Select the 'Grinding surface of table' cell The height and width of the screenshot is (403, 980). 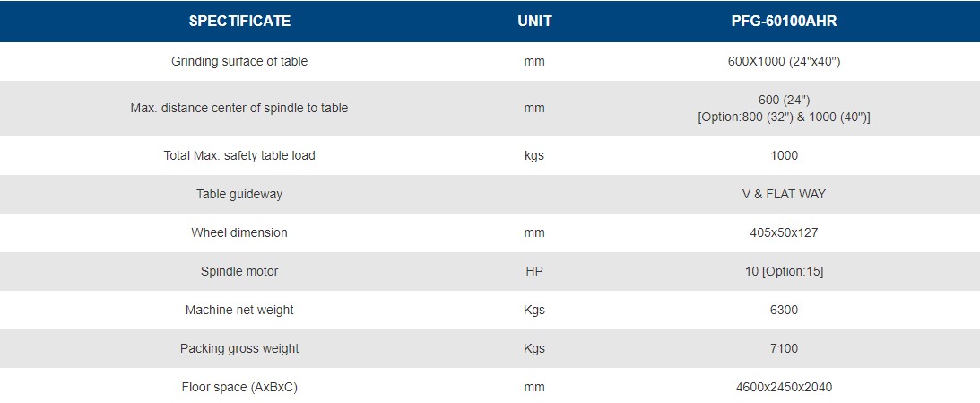(x=239, y=62)
